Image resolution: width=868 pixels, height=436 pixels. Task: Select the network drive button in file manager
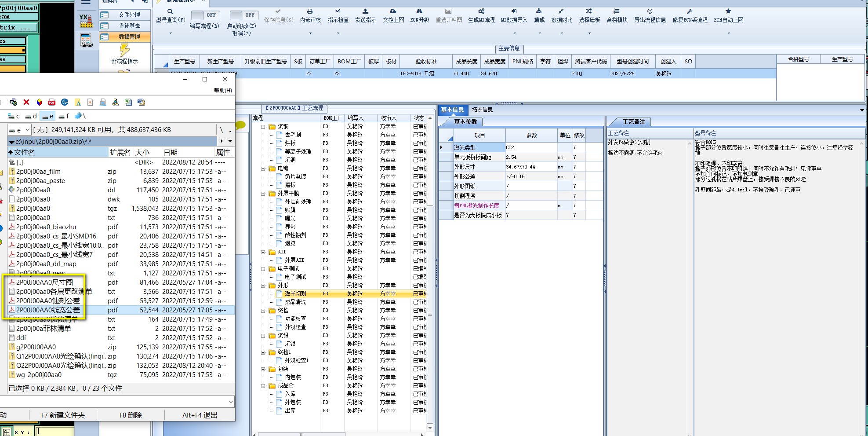(80, 116)
